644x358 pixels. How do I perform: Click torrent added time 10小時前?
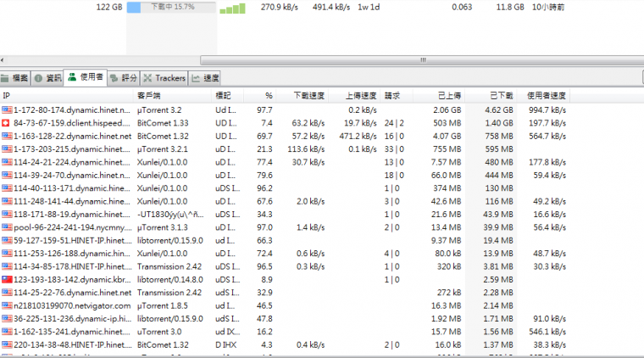pyautogui.click(x=548, y=7)
